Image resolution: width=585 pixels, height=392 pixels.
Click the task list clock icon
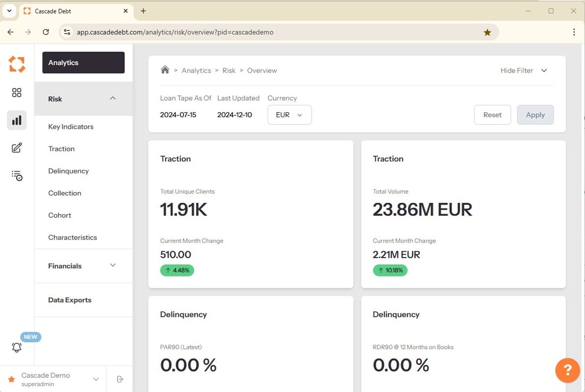click(17, 176)
